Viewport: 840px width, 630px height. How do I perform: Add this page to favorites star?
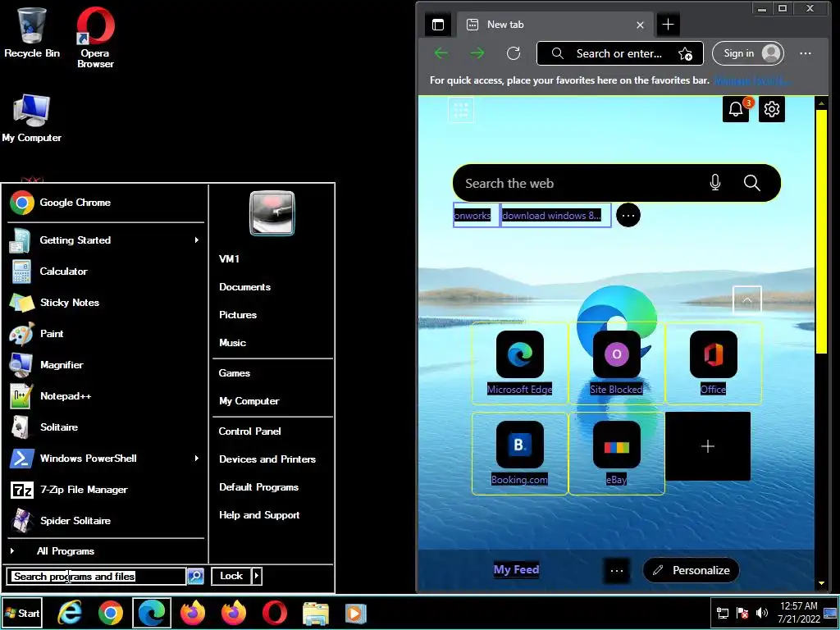685,53
